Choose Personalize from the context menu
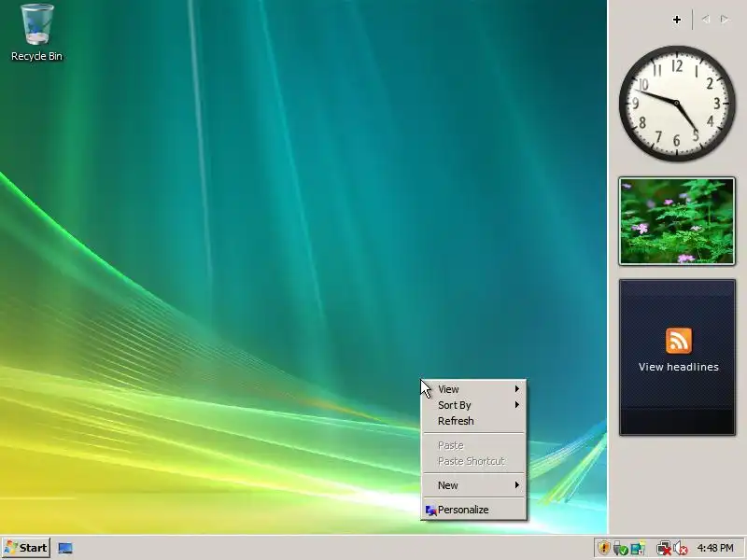The height and width of the screenshot is (560, 747). pos(474,510)
